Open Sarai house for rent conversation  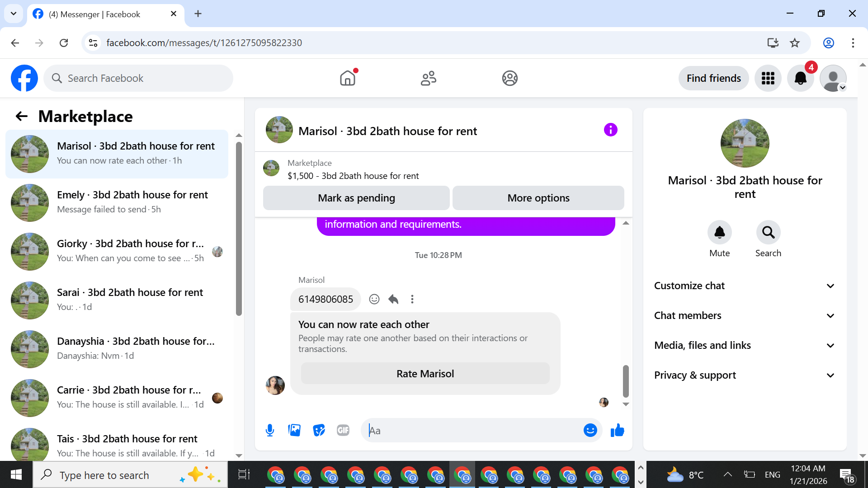point(117,300)
